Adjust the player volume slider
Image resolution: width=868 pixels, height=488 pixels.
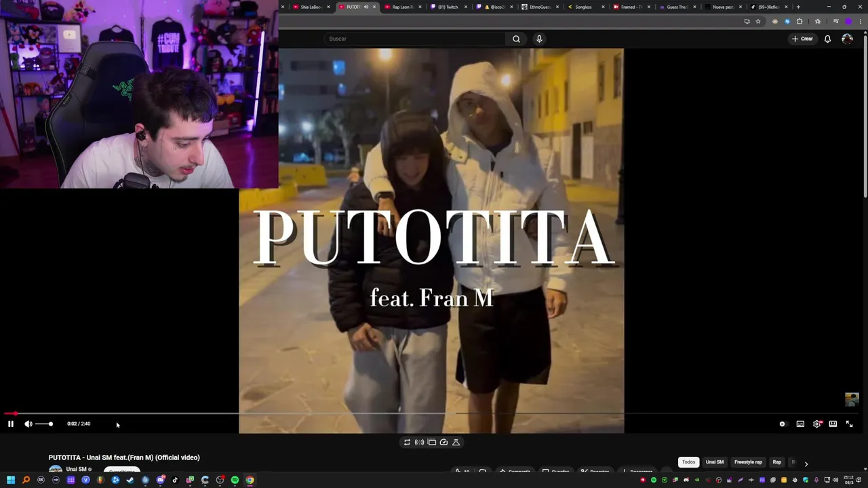click(44, 424)
